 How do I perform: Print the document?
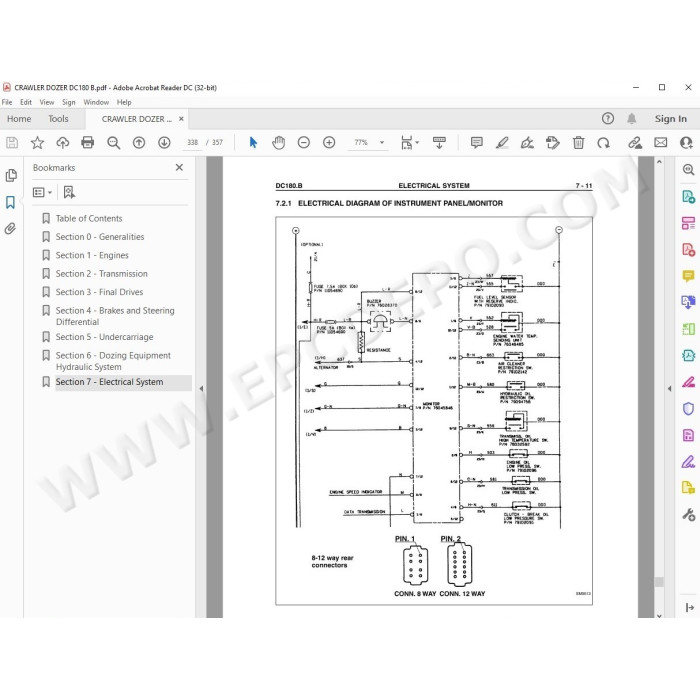click(x=88, y=142)
